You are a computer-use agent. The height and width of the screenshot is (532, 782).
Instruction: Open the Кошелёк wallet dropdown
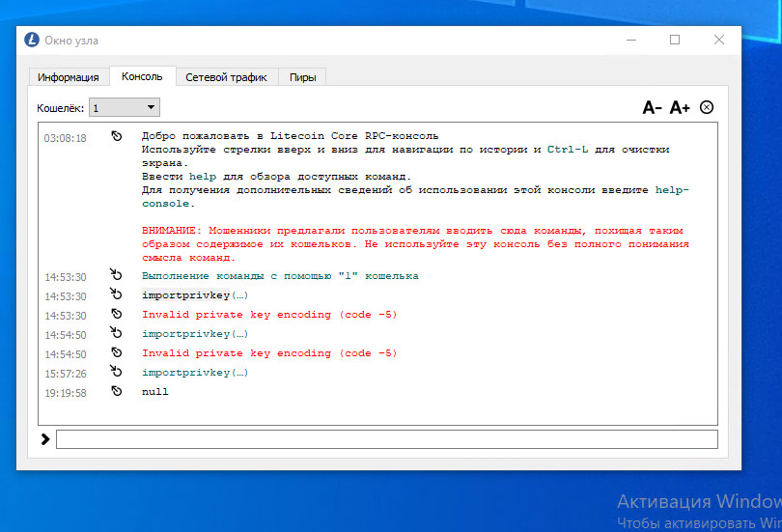click(x=125, y=108)
